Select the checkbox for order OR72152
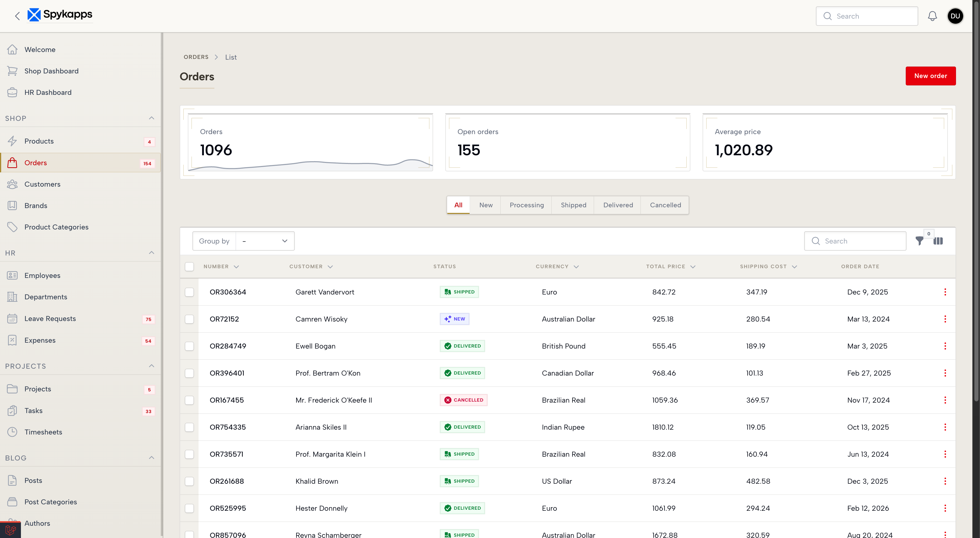This screenshot has width=980, height=538. tap(189, 319)
